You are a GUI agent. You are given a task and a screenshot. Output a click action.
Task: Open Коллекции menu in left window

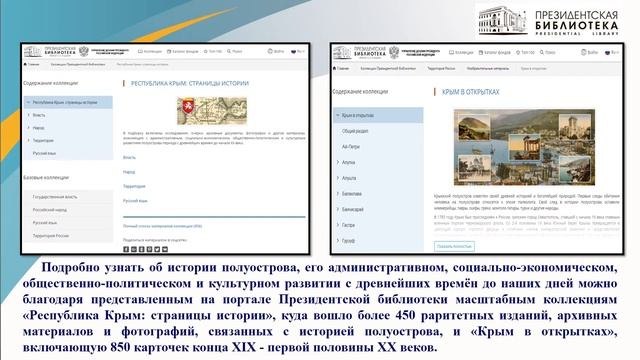pos(150,51)
